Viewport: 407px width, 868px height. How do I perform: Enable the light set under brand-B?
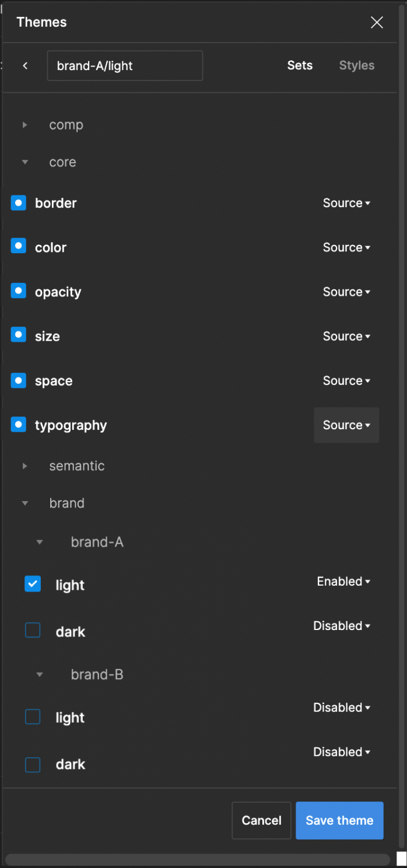(x=33, y=716)
